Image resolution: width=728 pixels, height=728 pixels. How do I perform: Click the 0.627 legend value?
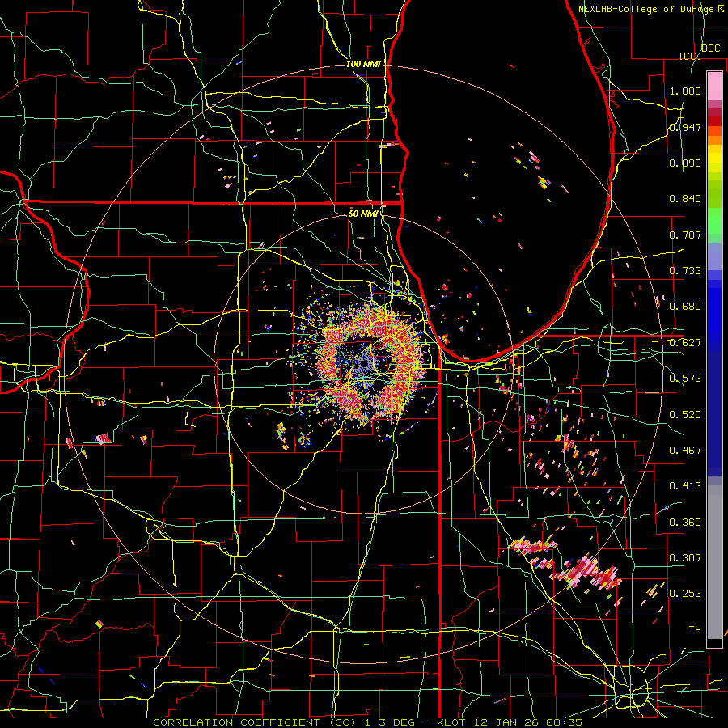[x=685, y=343]
